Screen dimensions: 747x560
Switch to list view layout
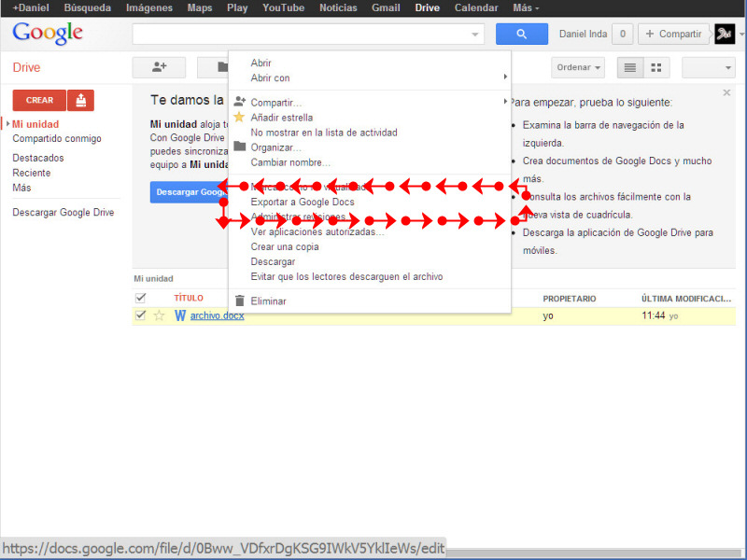tap(630, 68)
